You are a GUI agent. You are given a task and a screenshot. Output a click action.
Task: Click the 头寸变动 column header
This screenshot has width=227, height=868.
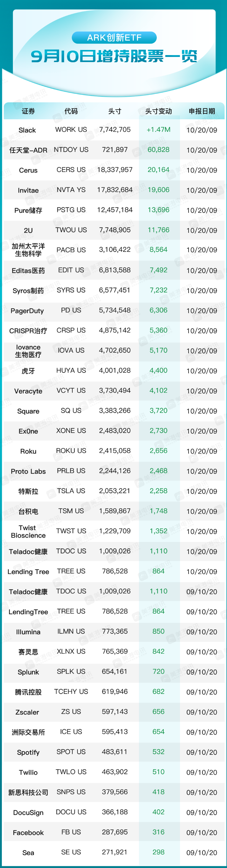click(x=159, y=111)
